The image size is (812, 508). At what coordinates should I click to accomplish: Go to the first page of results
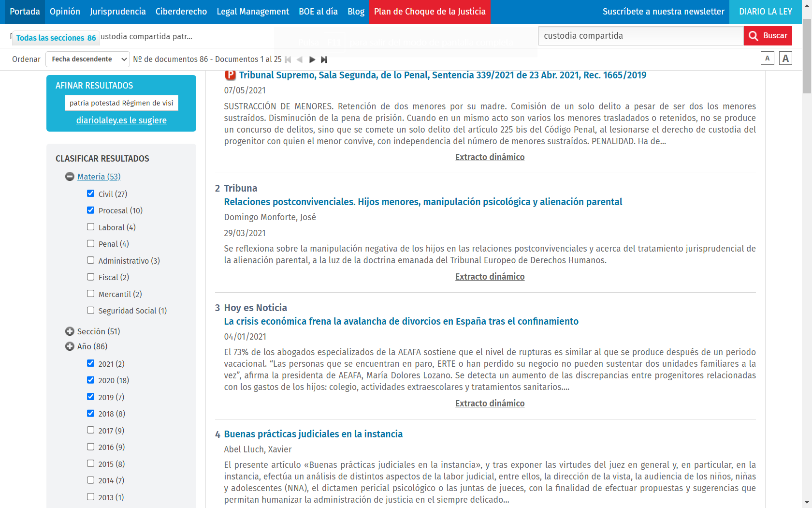(288, 60)
